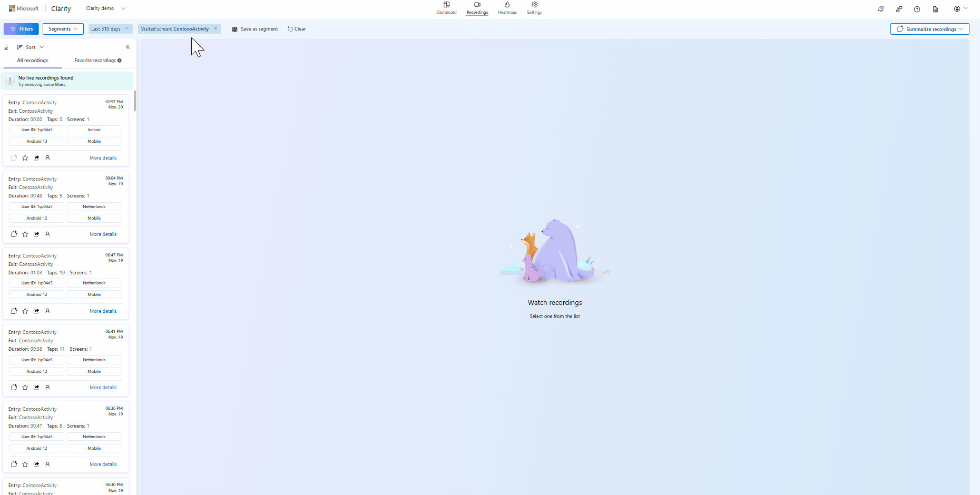Open the feedback and community icon
980x495 pixels.
click(x=899, y=9)
